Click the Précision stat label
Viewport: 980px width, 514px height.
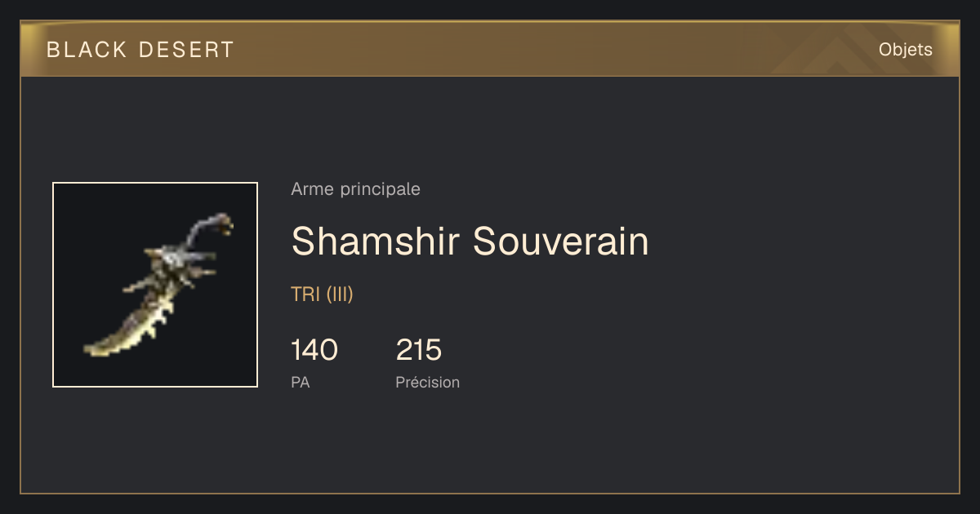(x=427, y=382)
